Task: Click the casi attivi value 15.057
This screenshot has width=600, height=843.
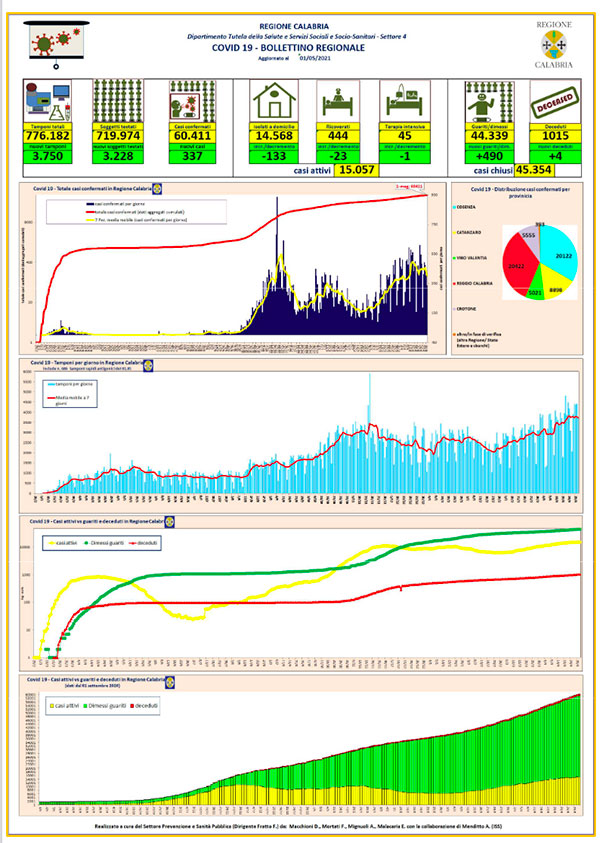Action: (x=356, y=170)
